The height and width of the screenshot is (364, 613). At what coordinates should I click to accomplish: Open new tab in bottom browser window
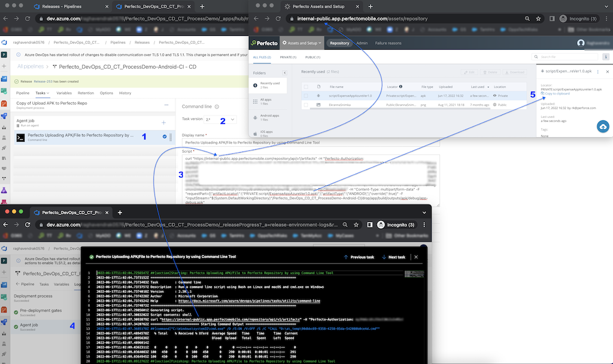pos(120,213)
